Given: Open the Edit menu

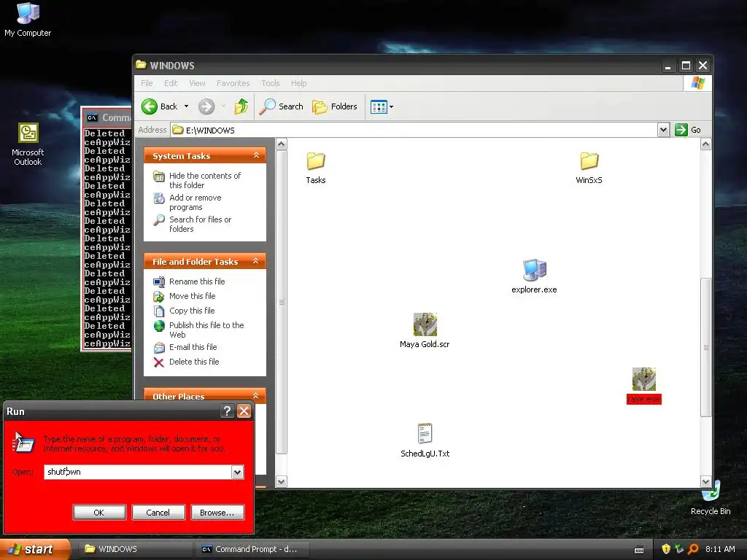Looking at the screenshot, I should click(171, 83).
